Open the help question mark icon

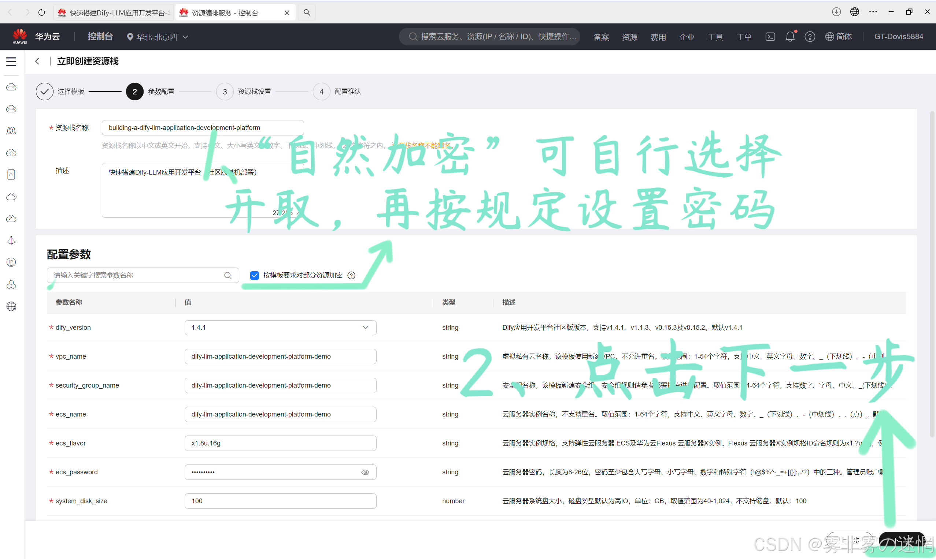(x=810, y=37)
